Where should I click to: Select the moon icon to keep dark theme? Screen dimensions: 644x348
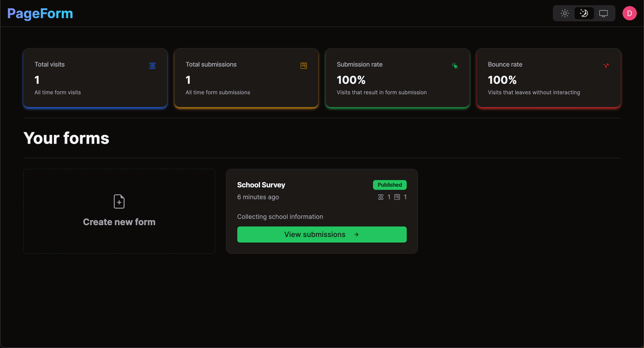pos(584,13)
